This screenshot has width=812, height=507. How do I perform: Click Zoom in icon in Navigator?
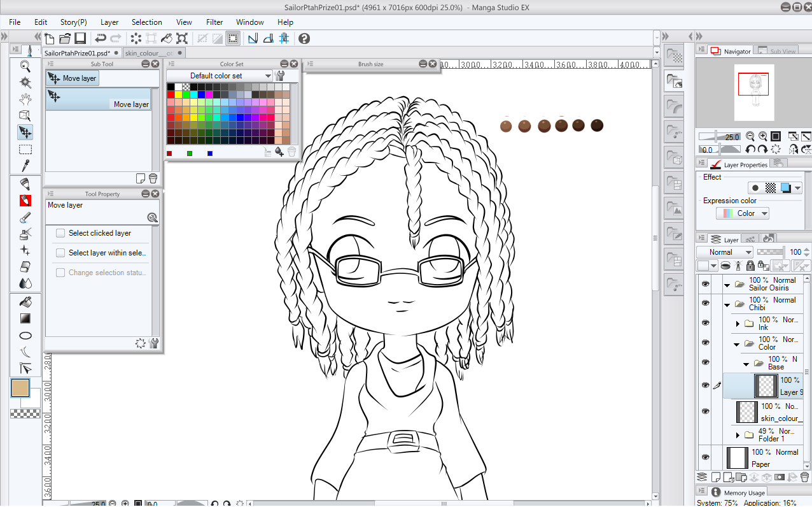point(762,136)
